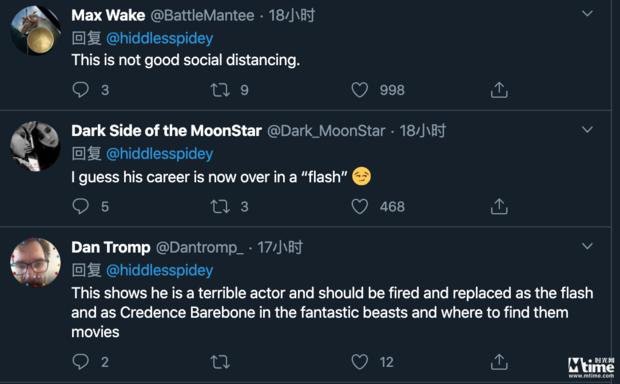This screenshot has height=384, width=620.
Task: Open more options chevron on Max Wake's tweet
Action: (x=587, y=13)
